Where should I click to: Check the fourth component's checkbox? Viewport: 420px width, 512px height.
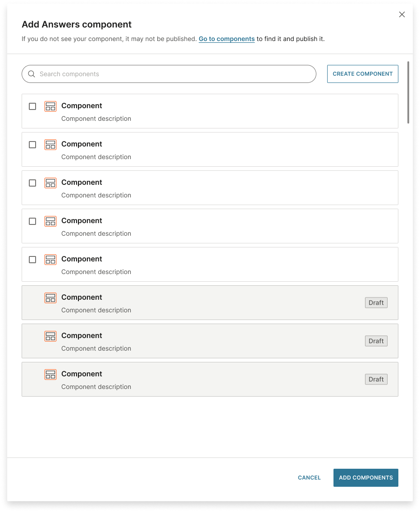coord(32,221)
